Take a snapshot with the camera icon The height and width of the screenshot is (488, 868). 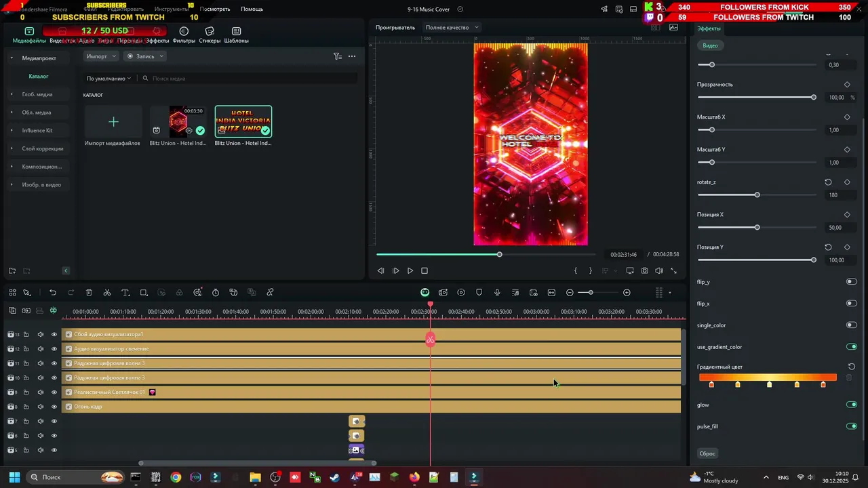(x=644, y=270)
